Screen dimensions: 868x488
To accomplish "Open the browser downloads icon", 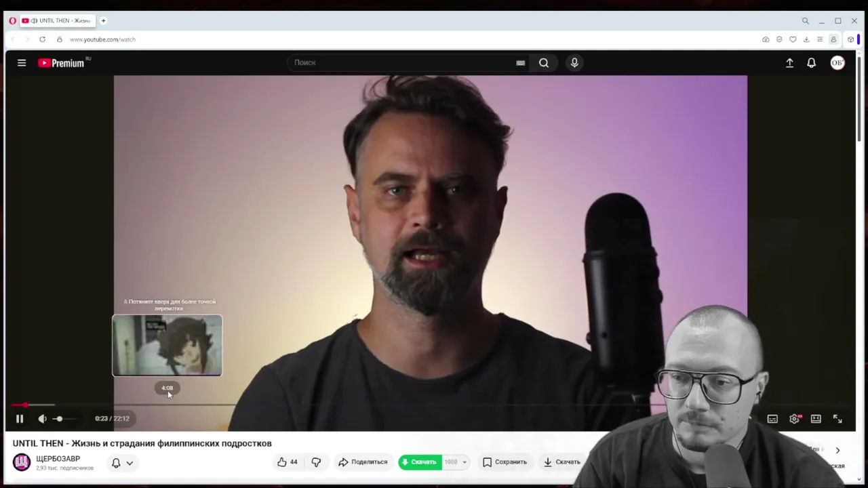I will pos(806,39).
